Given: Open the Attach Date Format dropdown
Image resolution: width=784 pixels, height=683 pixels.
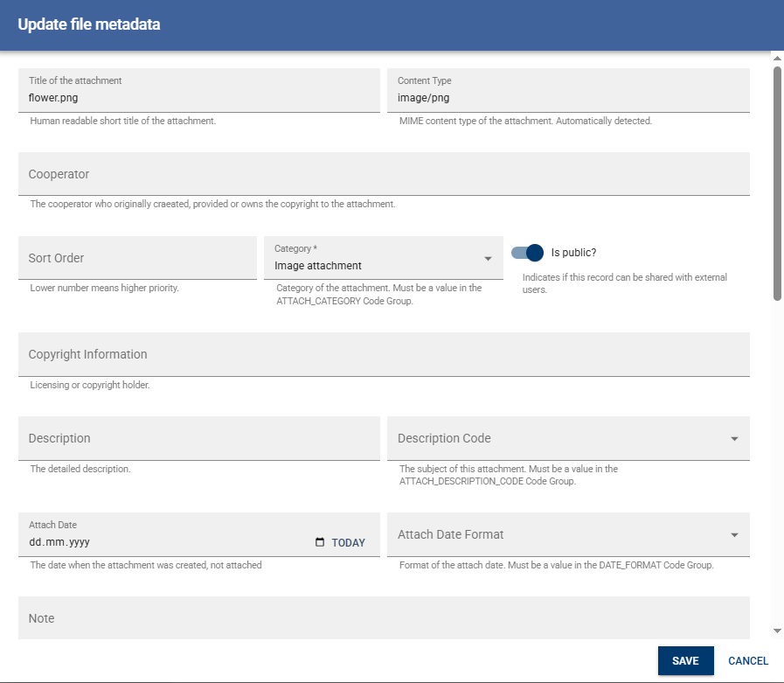Looking at the screenshot, I should click(734, 535).
